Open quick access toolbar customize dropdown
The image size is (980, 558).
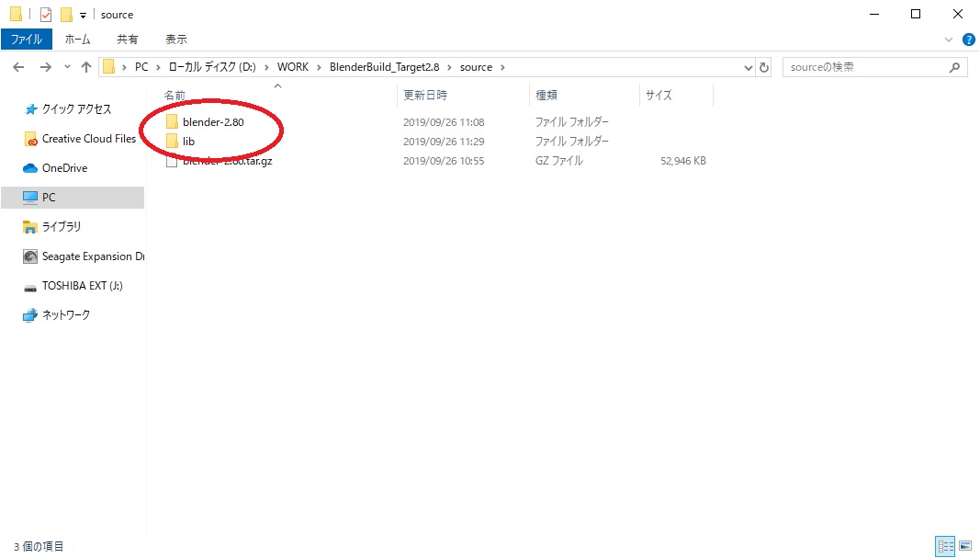(x=83, y=15)
